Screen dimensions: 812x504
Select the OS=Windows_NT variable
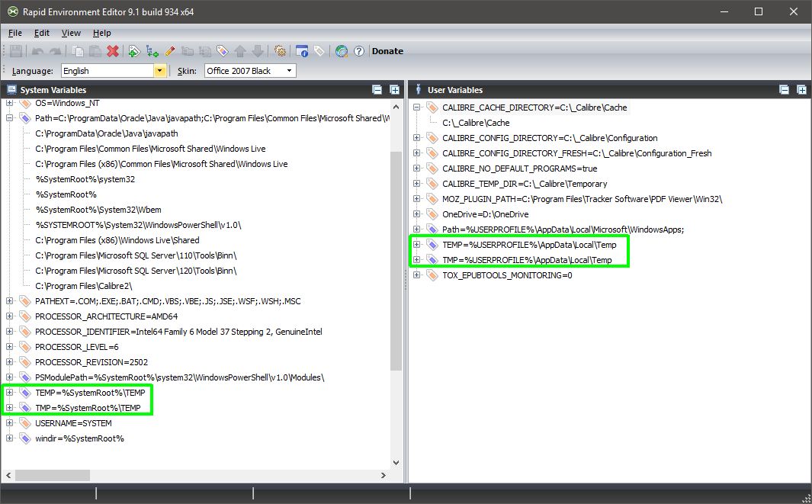(67, 103)
